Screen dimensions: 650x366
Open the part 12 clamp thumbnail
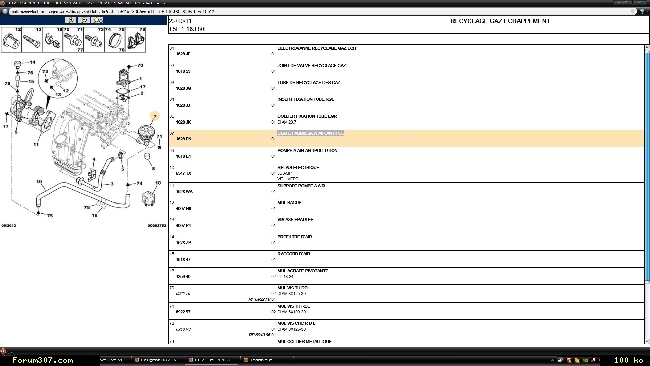(12, 40)
